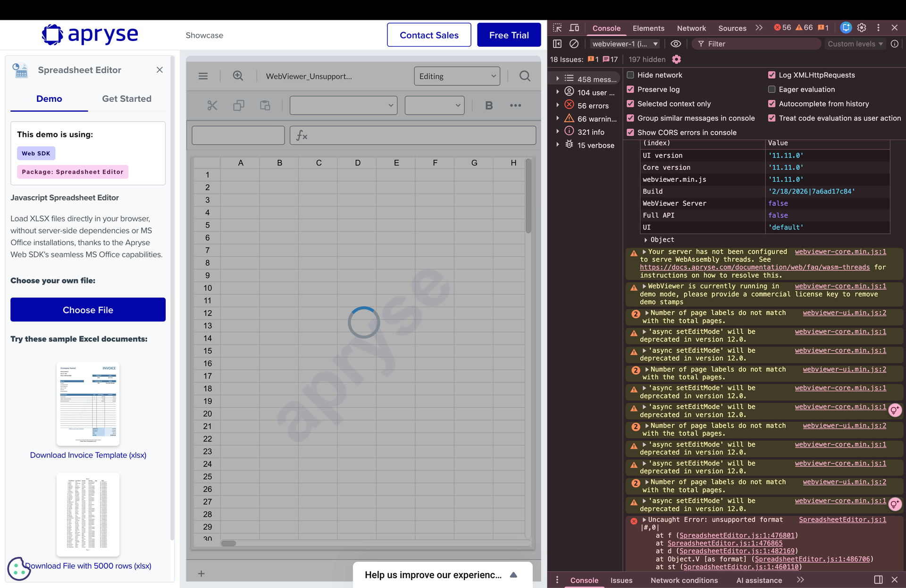Clear console with the circle-slash icon
The height and width of the screenshot is (588, 906).
[x=574, y=44]
